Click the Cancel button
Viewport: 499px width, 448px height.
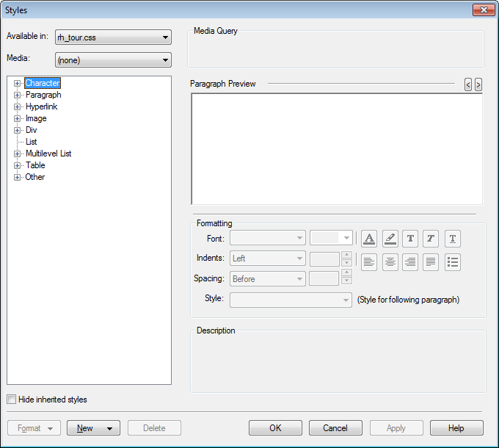point(335,428)
